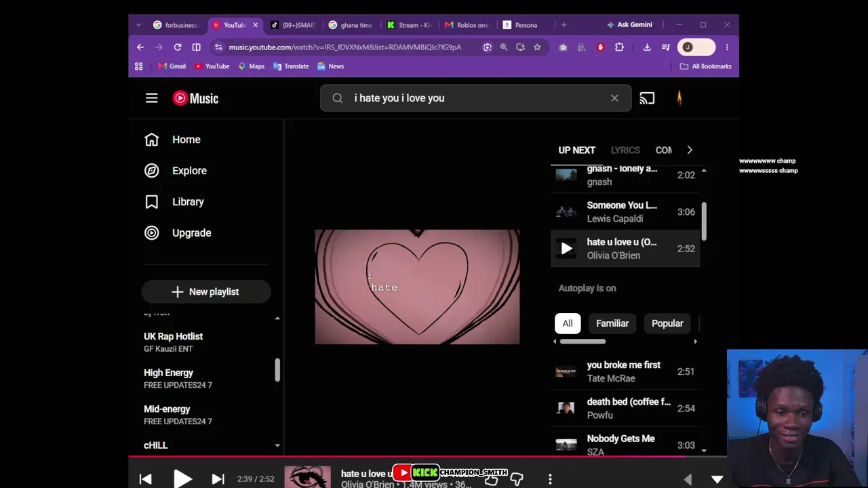Open the Gmail bookmark
The height and width of the screenshot is (488, 868).
pyautogui.click(x=172, y=66)
